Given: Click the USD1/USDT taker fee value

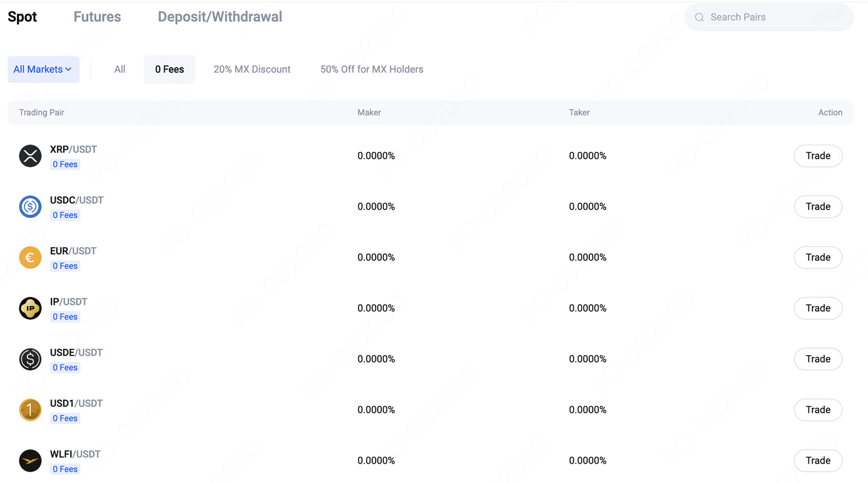Looking at the screenshot, I should pos(588,410).
